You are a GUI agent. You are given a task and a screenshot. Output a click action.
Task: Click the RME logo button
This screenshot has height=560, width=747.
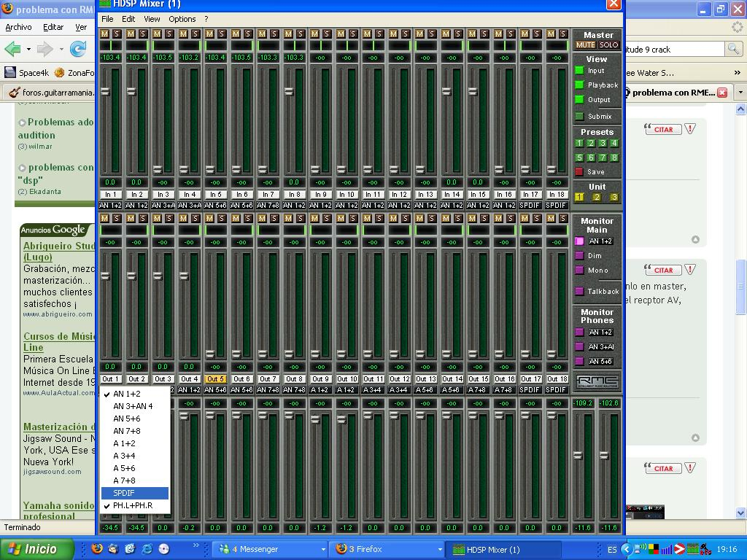point(597,381)
